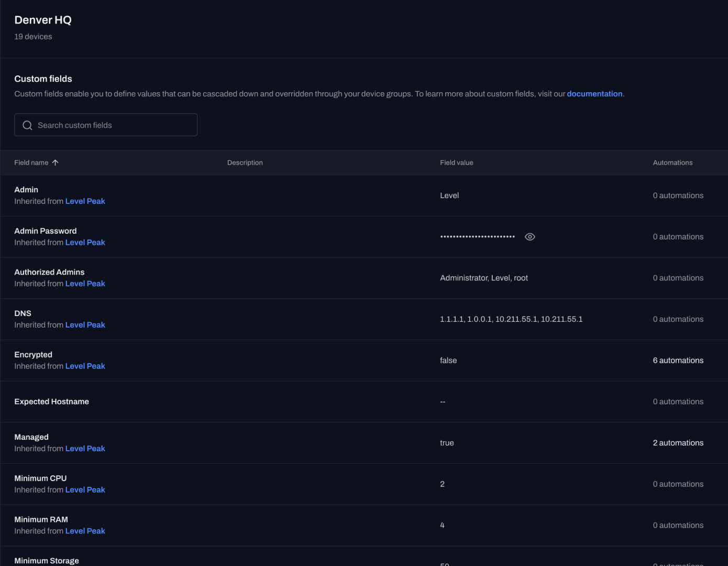This screenshot has height=566, width=728.
Task: Go to Level Peak from Authorized Admins row
Action: click(85, 284)
